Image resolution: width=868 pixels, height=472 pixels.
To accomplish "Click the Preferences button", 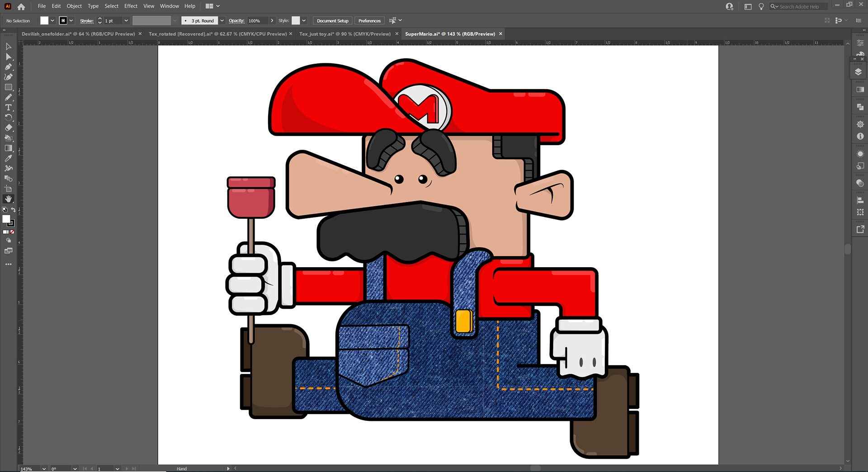I will point(369,21).
